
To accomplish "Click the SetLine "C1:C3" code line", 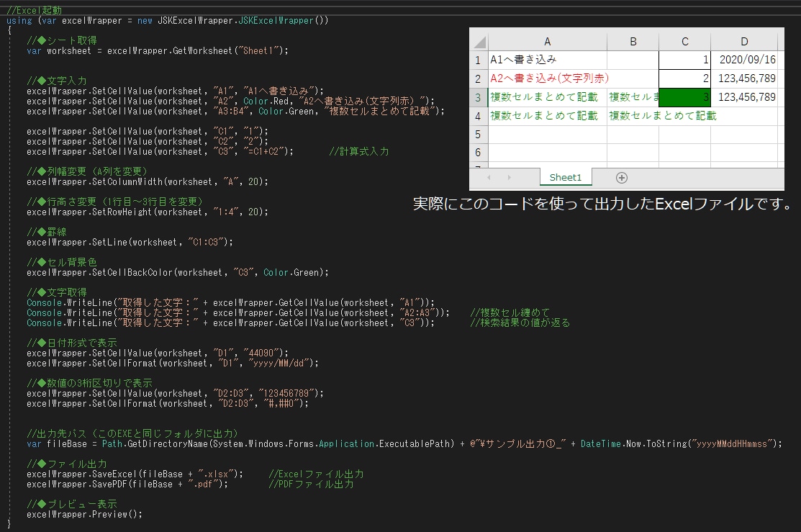I will pos(130,242).
